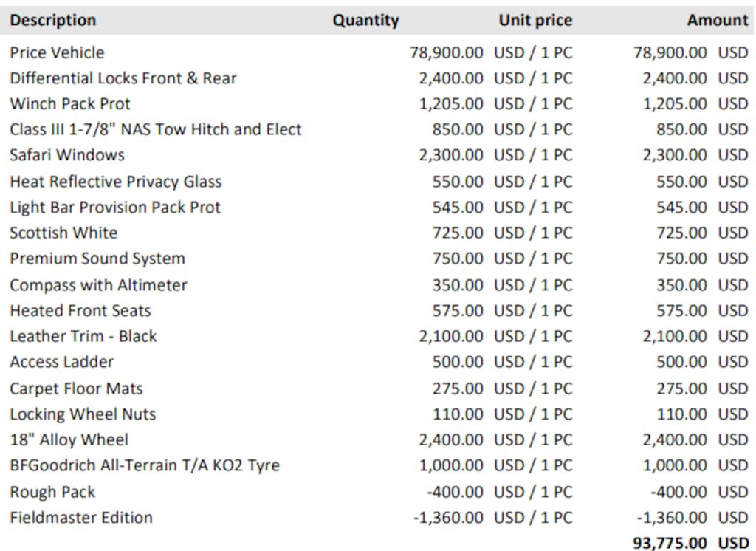Click the Unit price column header
The image size is (756, 551).
point(535,20)
